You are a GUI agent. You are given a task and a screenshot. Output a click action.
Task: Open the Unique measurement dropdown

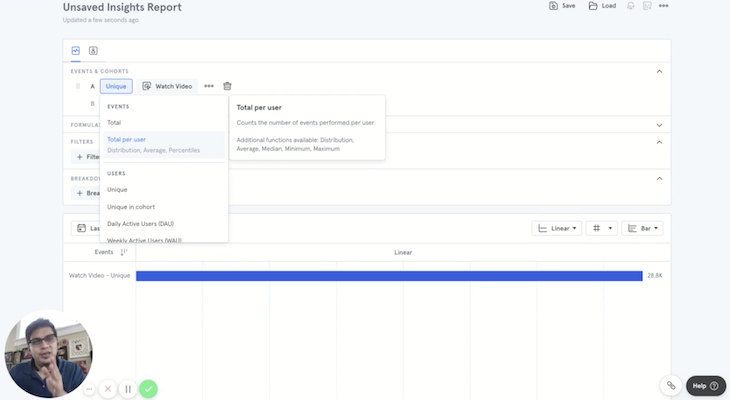116,86
